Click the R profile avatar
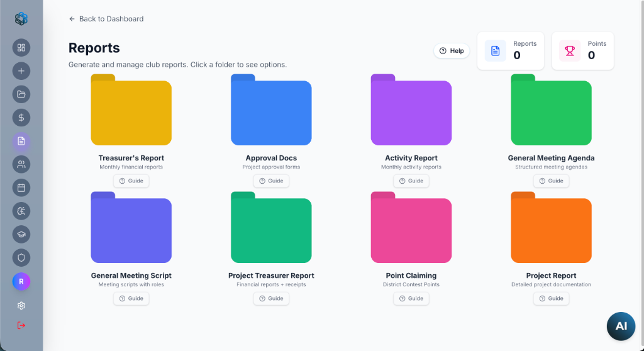The width and height of the screenshot is (644, 351). pyautogui.click(x=21, y=281)
